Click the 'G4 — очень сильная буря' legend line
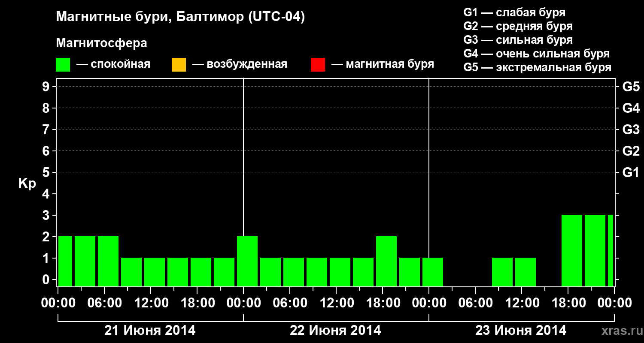This screenshot has width=644, height=343. (537, 54)
